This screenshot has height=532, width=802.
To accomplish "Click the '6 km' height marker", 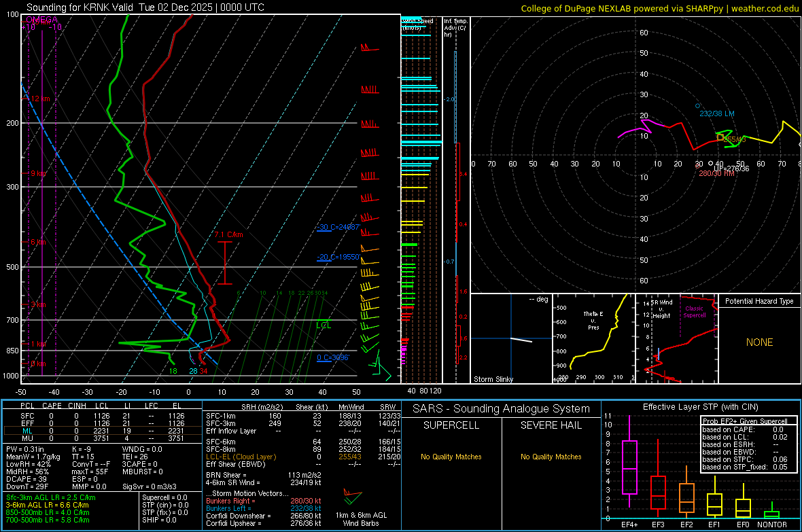I will pyautogui.click(x=38, y=242).
